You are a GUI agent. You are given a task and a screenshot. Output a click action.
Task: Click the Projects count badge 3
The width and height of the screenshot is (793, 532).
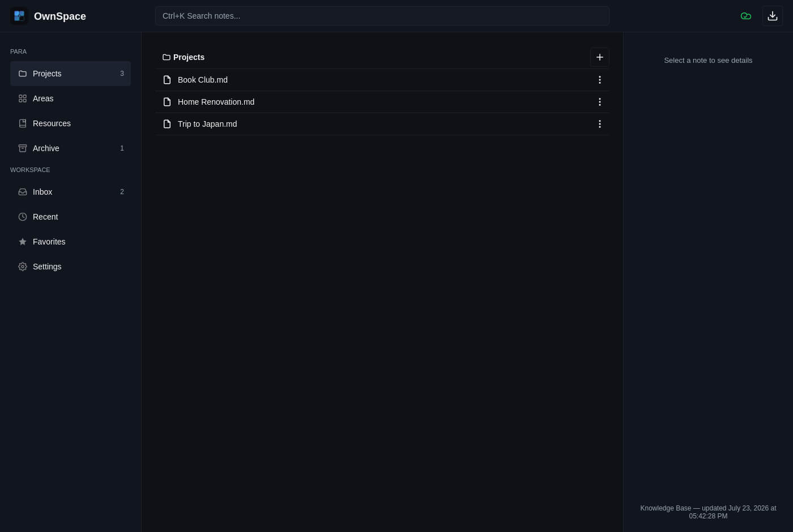pos(122,74)
